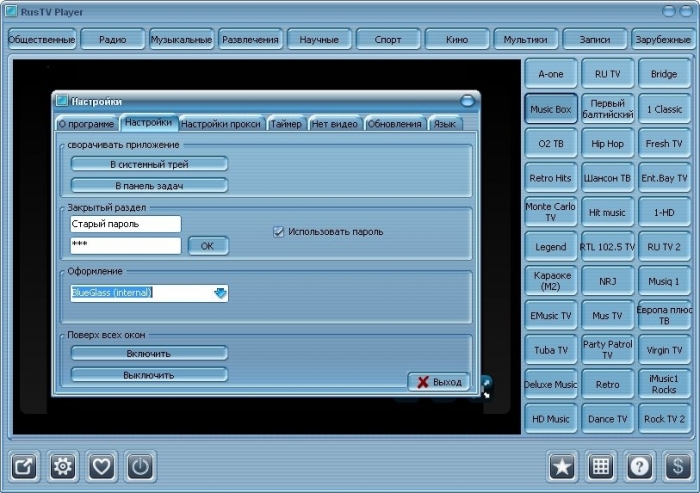Expand the BlueGlass theme dropdown
The image size is (700, 493).
coord(220,293)
